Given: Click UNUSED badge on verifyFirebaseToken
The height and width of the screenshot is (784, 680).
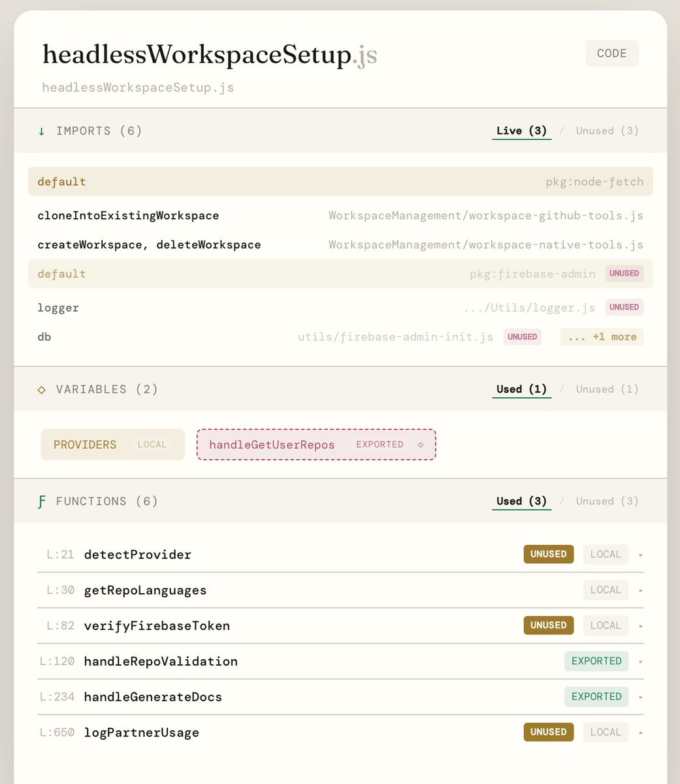Looking at the screenshot, I should (x=548, y=625).
